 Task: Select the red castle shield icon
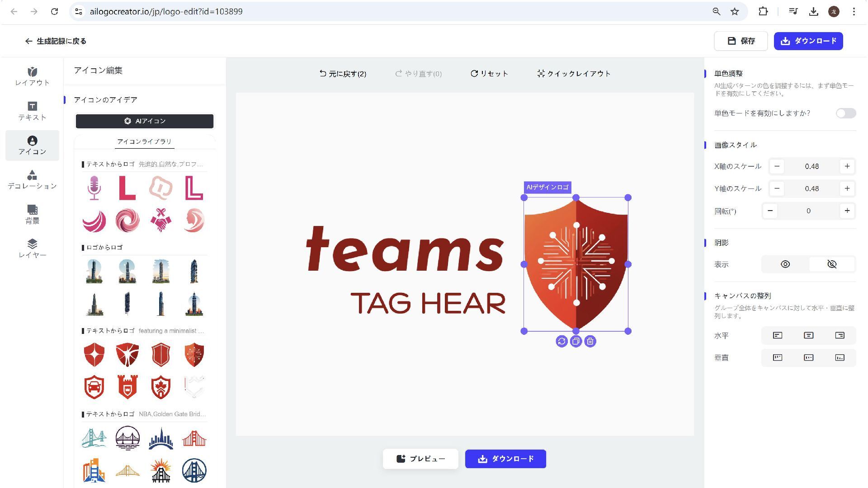point(127,387)
